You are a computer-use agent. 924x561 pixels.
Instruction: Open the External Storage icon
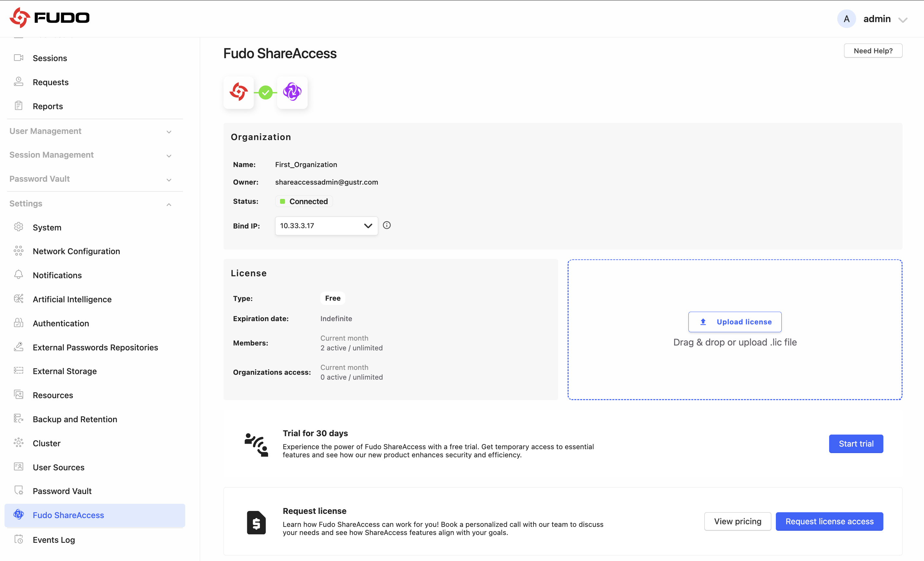click(x=19, y=371)
